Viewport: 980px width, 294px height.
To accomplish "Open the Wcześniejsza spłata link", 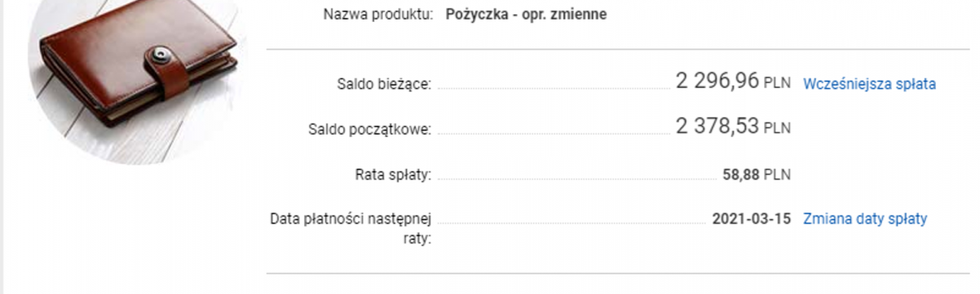I will [x=869, y=84].
